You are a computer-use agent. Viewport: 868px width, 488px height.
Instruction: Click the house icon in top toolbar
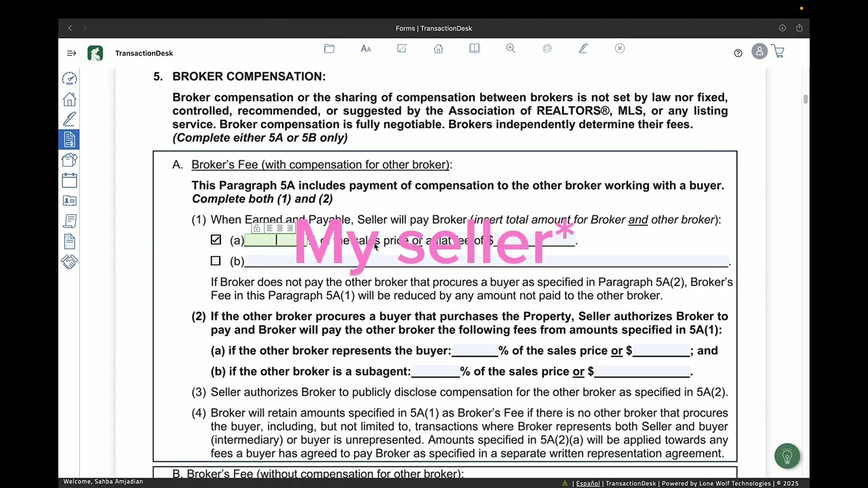(438, 49)
